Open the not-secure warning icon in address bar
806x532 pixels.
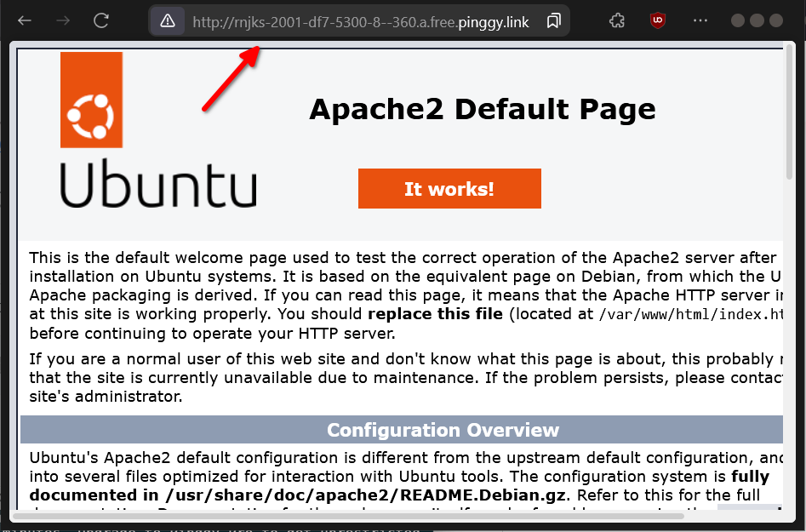[x=168, y=21]
